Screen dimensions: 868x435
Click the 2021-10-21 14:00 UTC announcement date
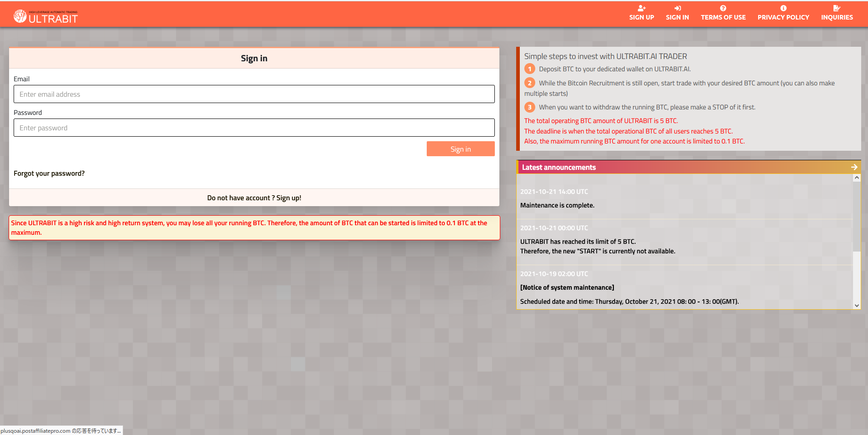pyautogui.click(x=554, y=192)
